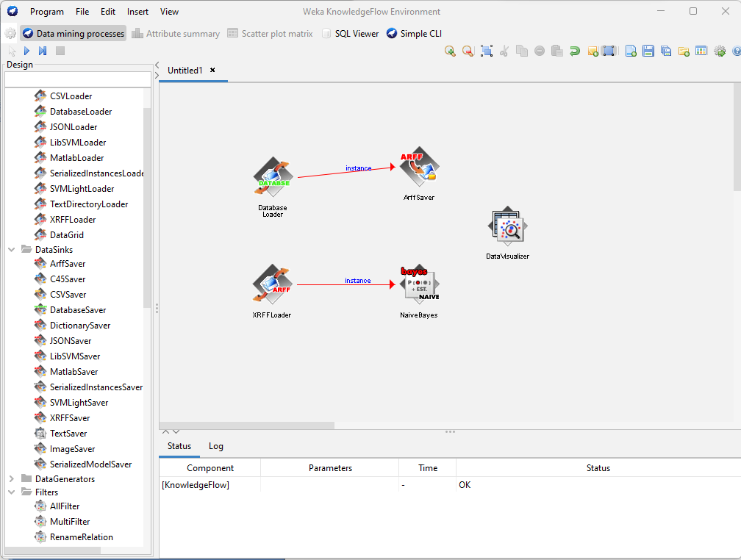Open the View menu
The width and height of the screenshot is (741, 560).
tap(169, 11)
